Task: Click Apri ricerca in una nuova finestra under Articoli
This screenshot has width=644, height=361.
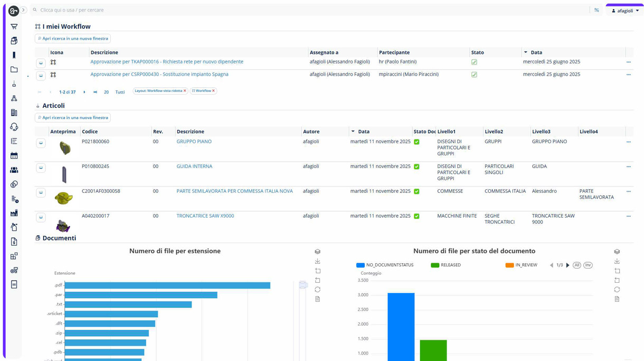Action: [x=73, y=118]
